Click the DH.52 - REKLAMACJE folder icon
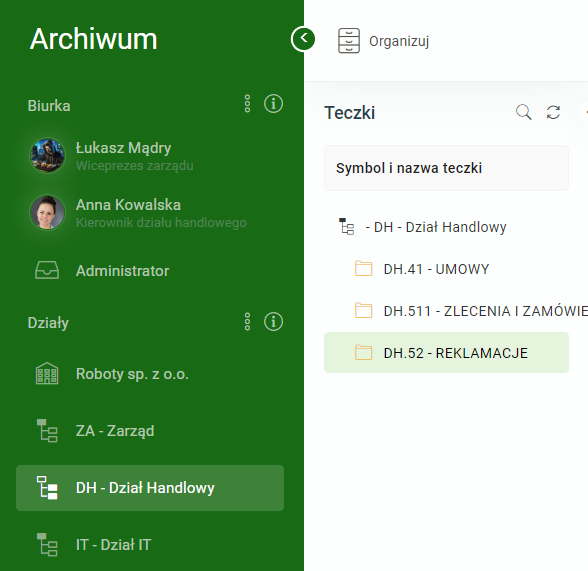 click(x=363, y=352)
